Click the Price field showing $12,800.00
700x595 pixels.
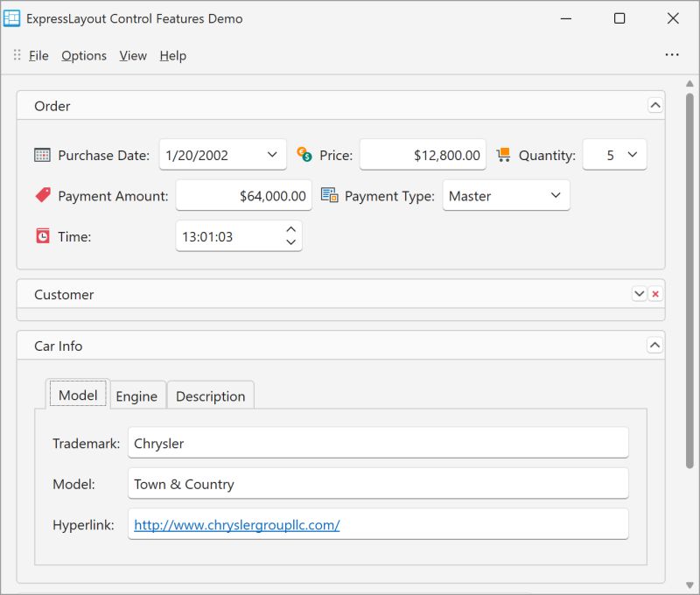pos(423,155)
